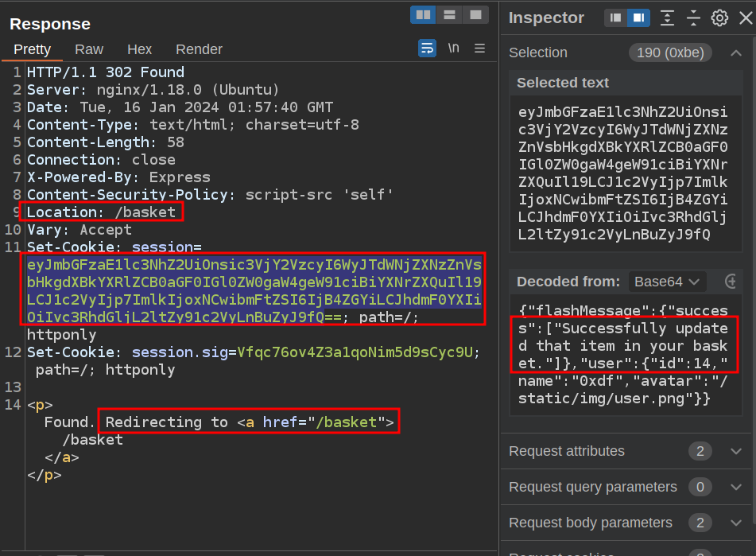
Task: Open the Hex tab
Action: tap(139, 49)
